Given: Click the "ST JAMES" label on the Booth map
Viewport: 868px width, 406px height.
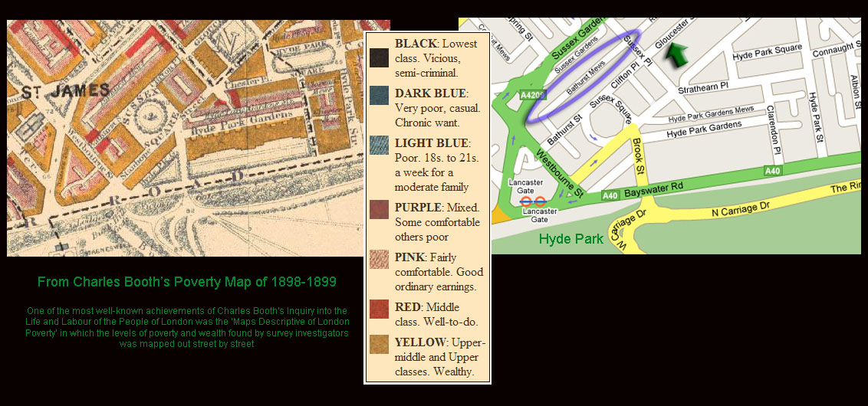Looking at the screenshot, I should point(64,92).
